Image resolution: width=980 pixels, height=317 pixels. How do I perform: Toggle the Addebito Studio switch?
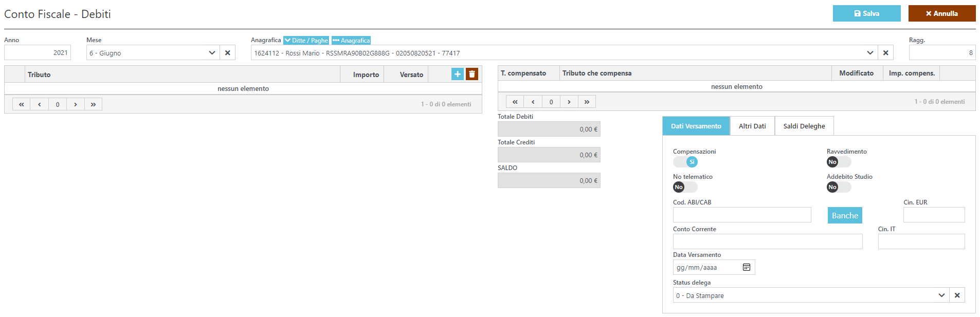tap(839, 187)
